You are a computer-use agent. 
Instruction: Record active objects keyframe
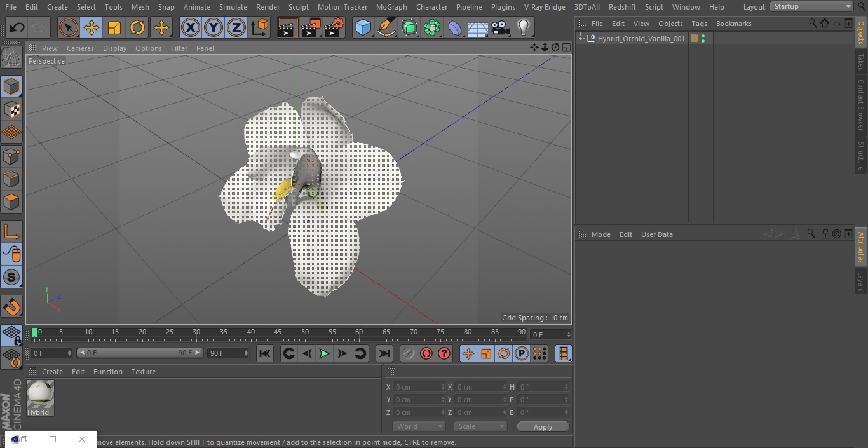coord(409,354)
